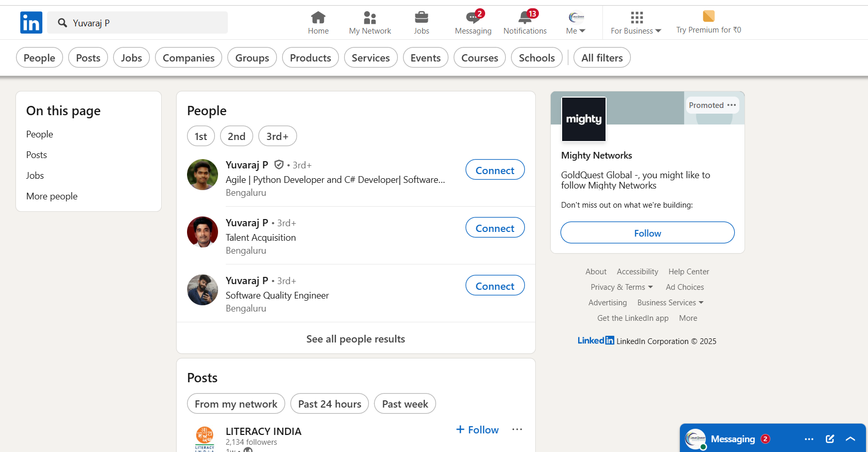Click the search magnifier icon

[63, 23]
